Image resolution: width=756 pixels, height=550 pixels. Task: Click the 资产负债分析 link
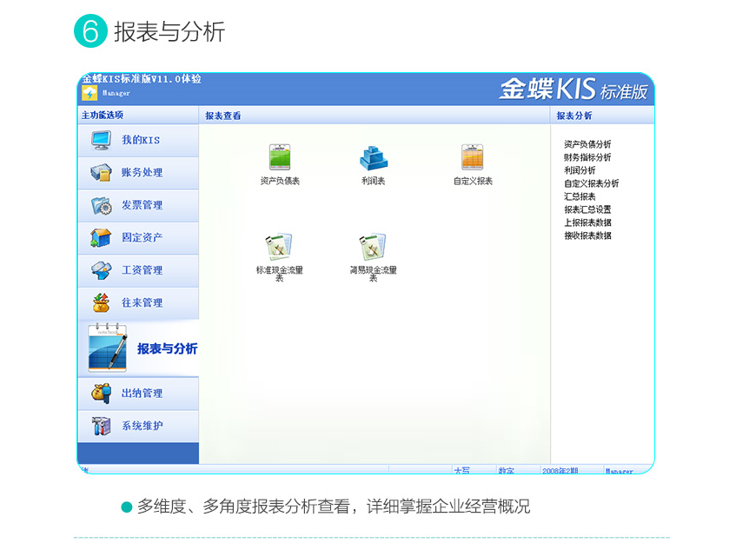[587, 144]
